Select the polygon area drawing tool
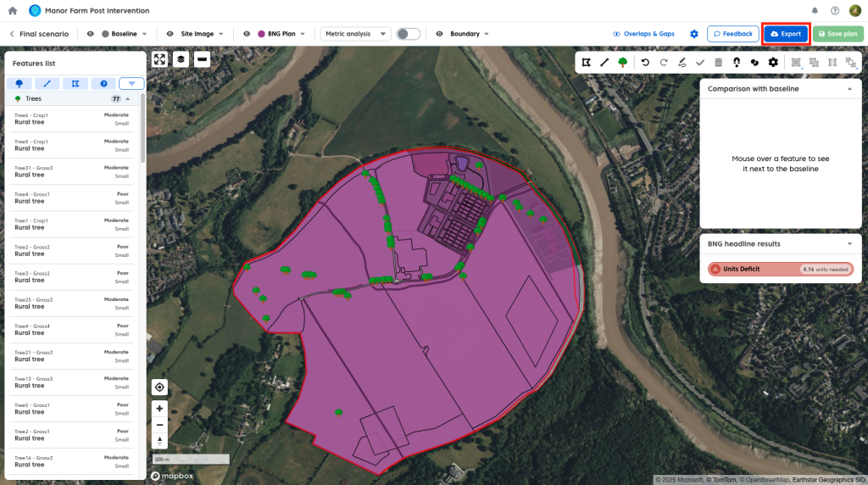 pos(586,62)
